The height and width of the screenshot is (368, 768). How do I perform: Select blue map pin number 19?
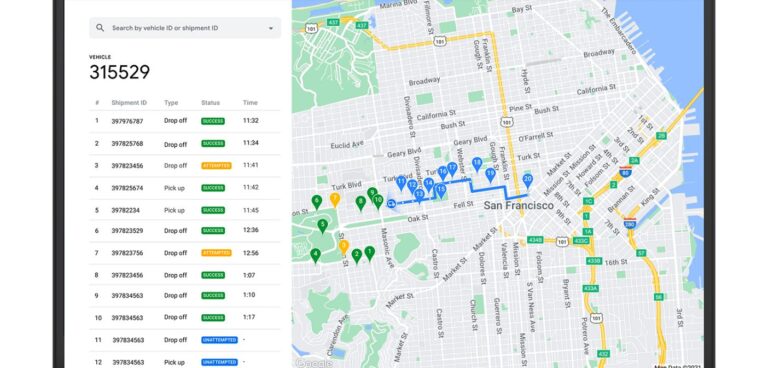(x=490, y=175)
